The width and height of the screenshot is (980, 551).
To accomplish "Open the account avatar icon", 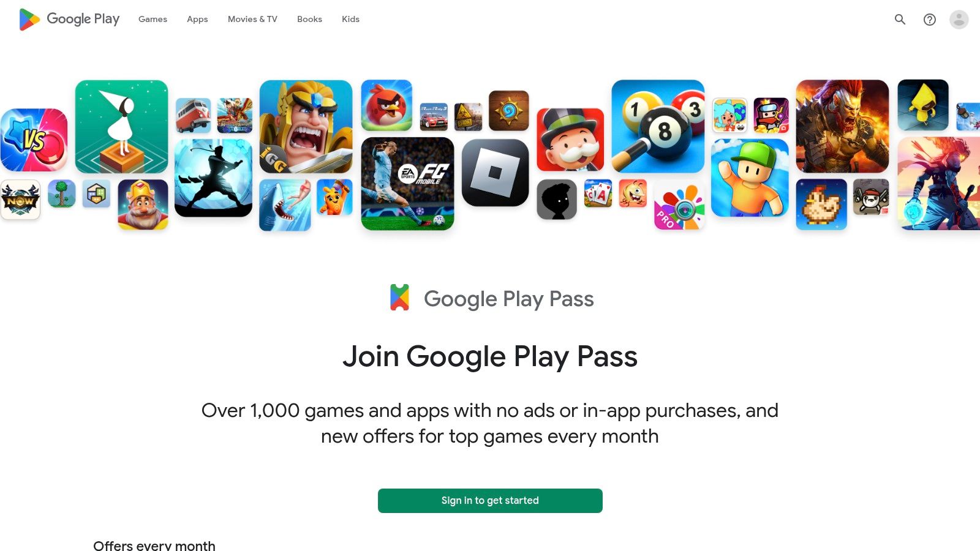I will pos(959,20).
